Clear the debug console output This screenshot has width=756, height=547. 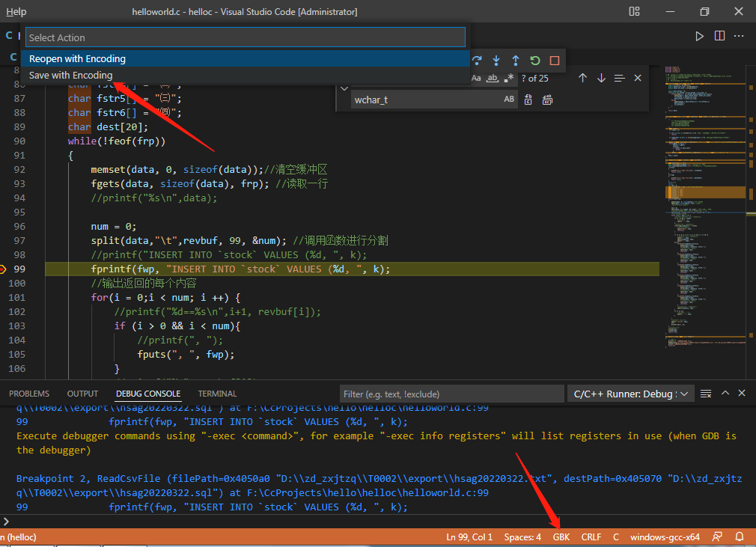point(706,394)
